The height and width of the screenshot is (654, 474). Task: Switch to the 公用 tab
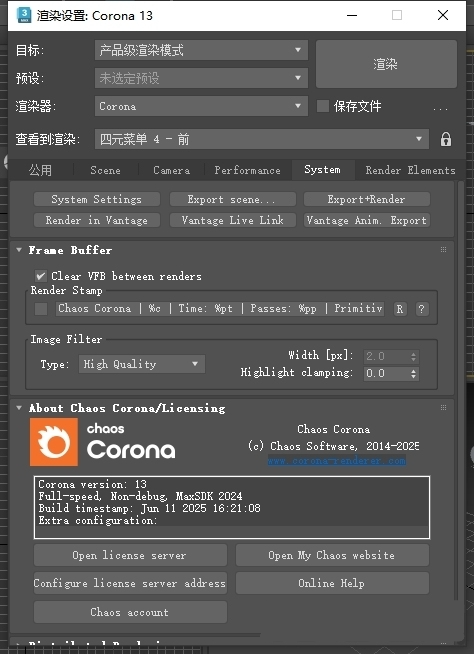tap(40, 170)
